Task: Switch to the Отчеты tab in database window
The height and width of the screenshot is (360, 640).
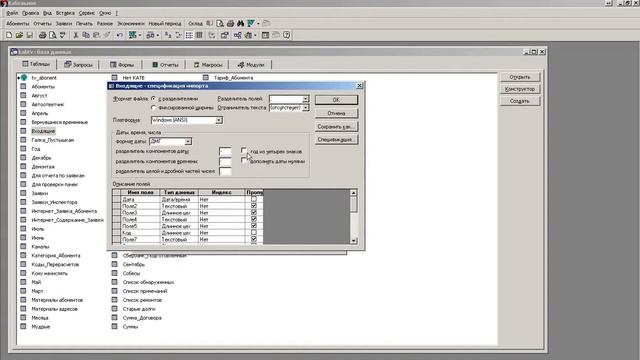Action: (165, 64)
